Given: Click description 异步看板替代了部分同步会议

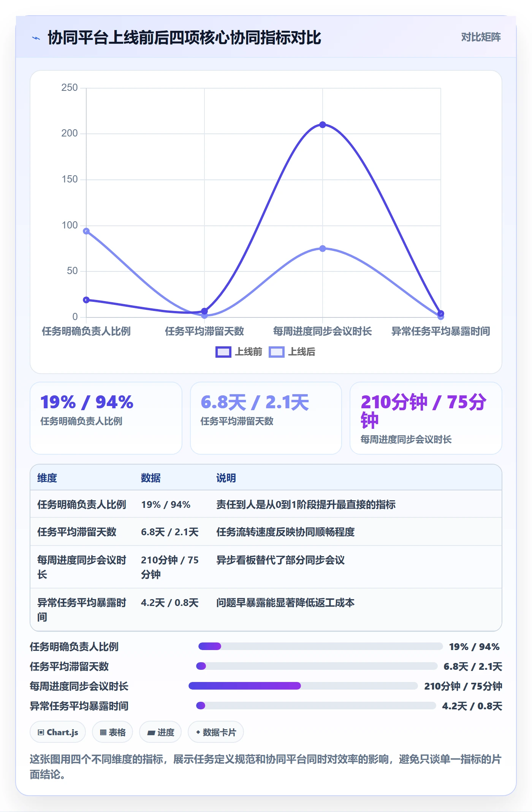Looking at the screenshot, I should tap(280, 560).
